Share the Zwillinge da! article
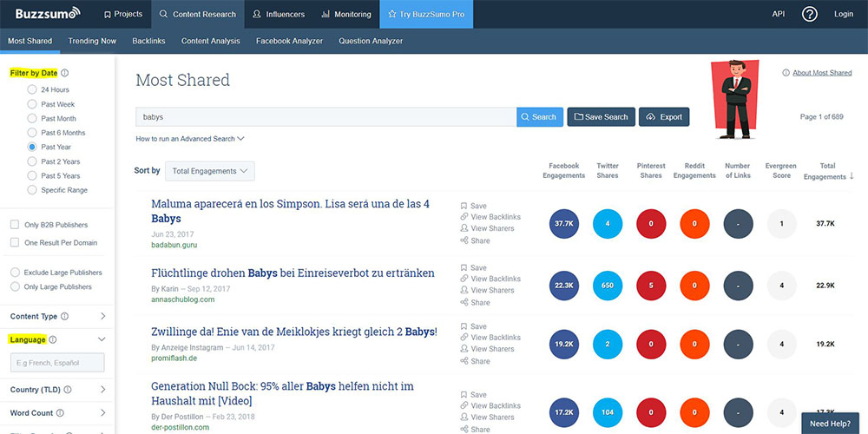868x434 pixels. [476, 361]
